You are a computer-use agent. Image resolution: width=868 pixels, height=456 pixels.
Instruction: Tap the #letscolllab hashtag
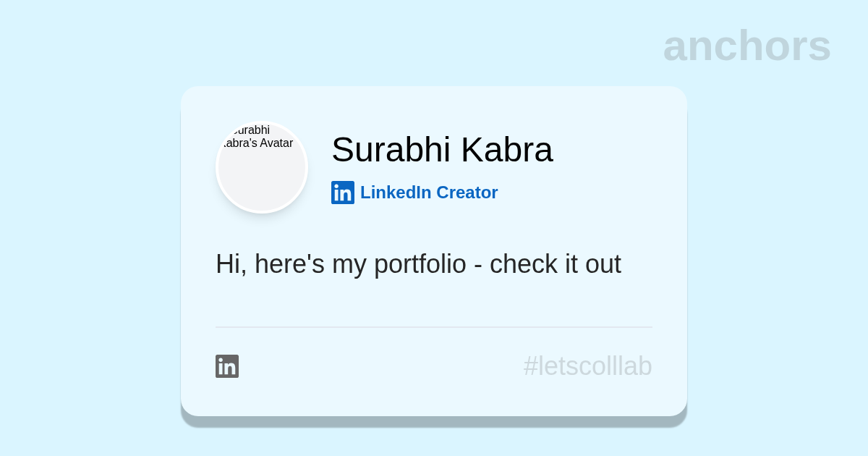pos(587,366)
